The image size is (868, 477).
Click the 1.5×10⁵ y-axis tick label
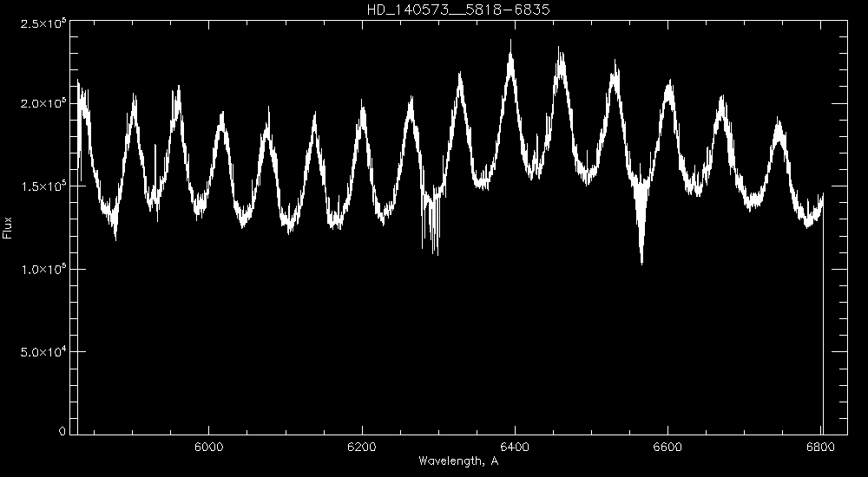click(43, 186)
